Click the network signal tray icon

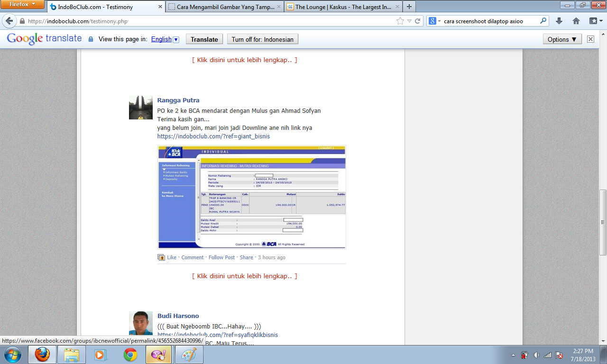(548, 355)
